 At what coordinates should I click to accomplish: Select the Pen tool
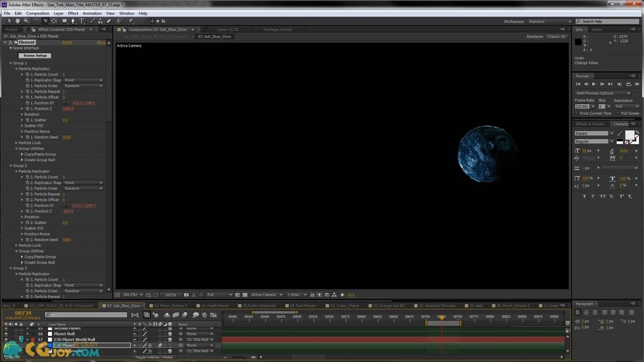73,21
